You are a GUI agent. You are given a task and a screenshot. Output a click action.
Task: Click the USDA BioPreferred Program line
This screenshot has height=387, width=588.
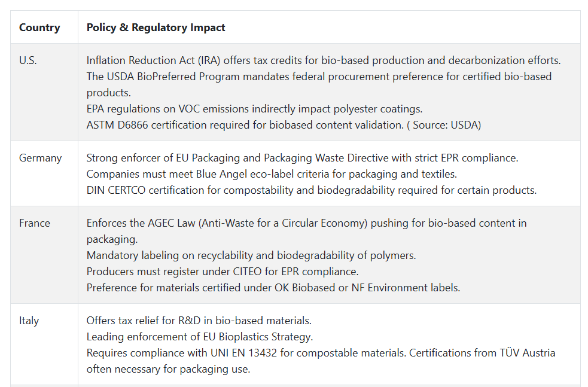319,84
